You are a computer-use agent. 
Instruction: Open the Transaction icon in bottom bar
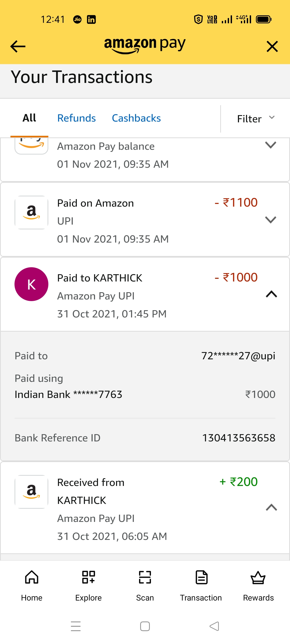pos(201,577)
